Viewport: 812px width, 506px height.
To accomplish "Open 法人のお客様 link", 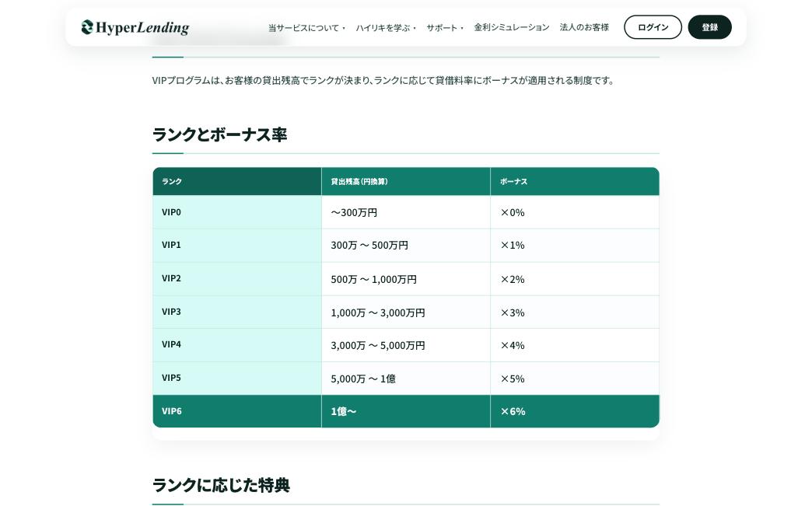I will [x=584, y=27].
